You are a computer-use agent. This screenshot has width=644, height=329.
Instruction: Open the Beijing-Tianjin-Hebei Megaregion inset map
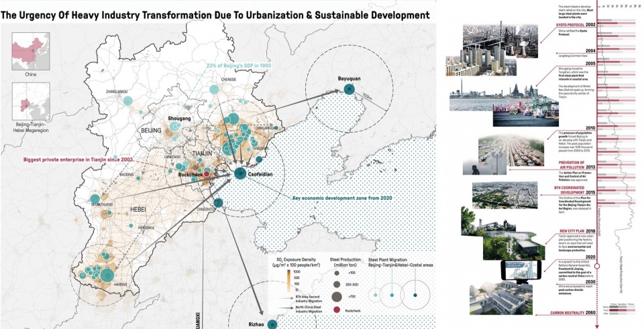(x=31, y=101)
